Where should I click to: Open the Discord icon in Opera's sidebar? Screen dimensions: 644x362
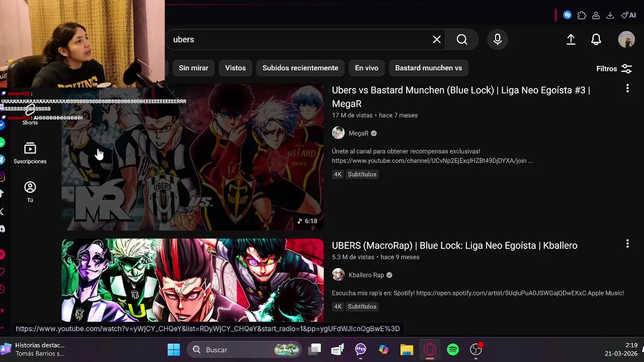(3, 229)
